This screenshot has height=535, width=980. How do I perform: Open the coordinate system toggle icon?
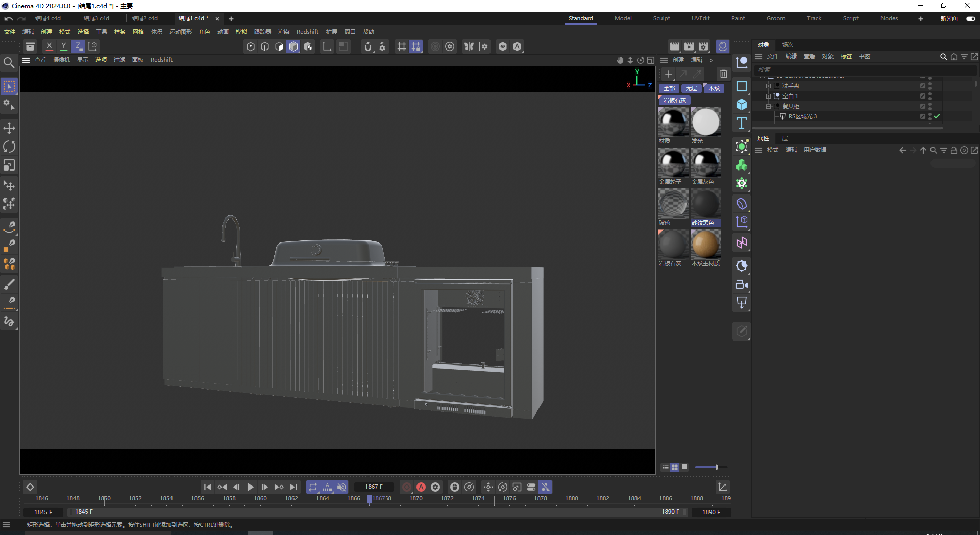92,46
